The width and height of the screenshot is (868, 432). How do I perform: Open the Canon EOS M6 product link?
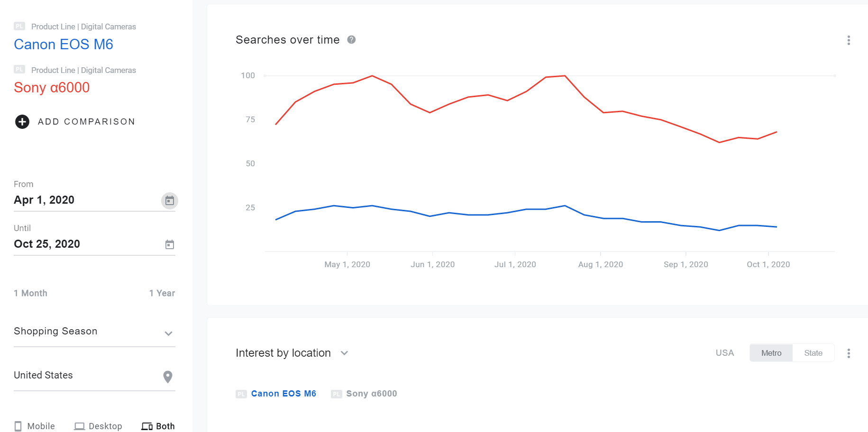click(x=64, y=44)
